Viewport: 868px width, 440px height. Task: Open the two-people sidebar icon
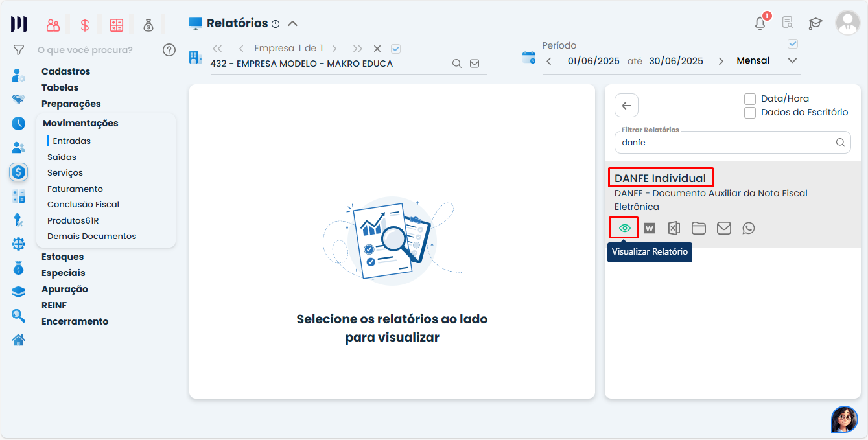[19, 147]
